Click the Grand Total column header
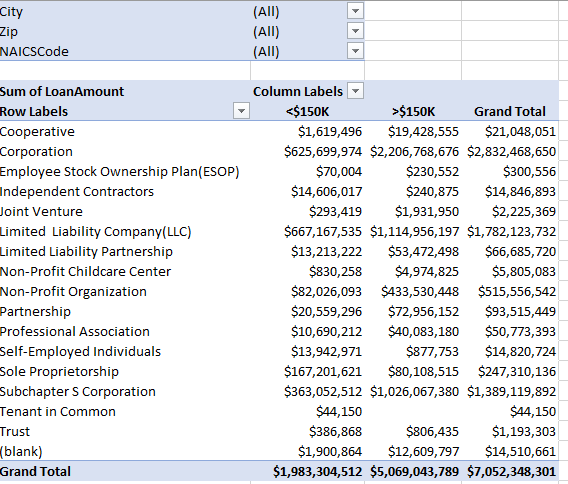The image size is (568, 484). 510,112
